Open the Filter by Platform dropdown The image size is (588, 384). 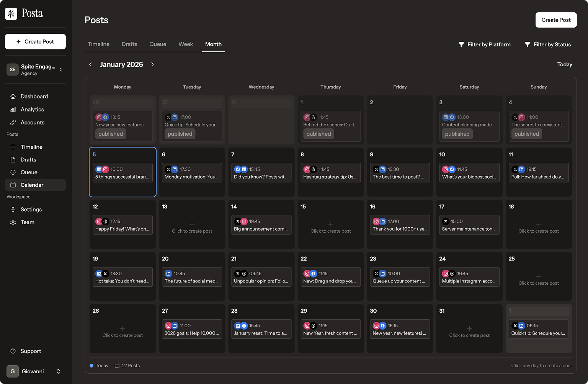click(x=485, y=44)
